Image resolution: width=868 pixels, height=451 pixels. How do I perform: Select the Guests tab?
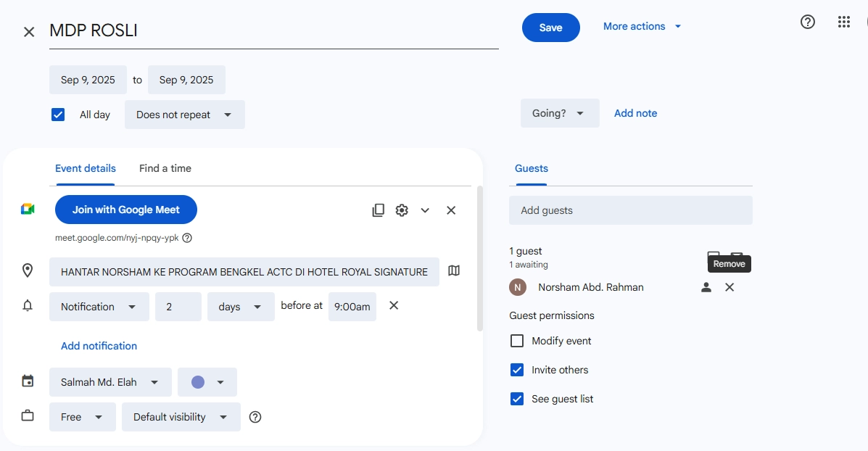(532, 168)
